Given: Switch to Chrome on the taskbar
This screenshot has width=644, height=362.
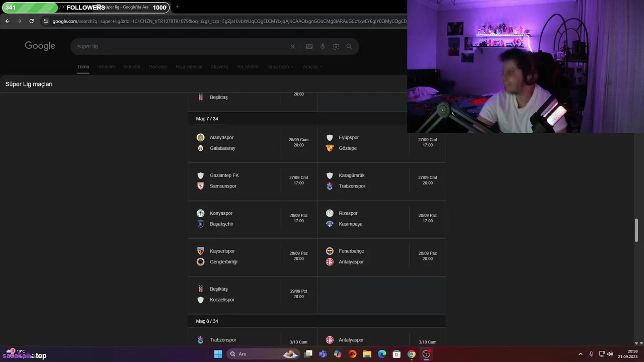Looking at the screenshot, I should click(412, 354).
